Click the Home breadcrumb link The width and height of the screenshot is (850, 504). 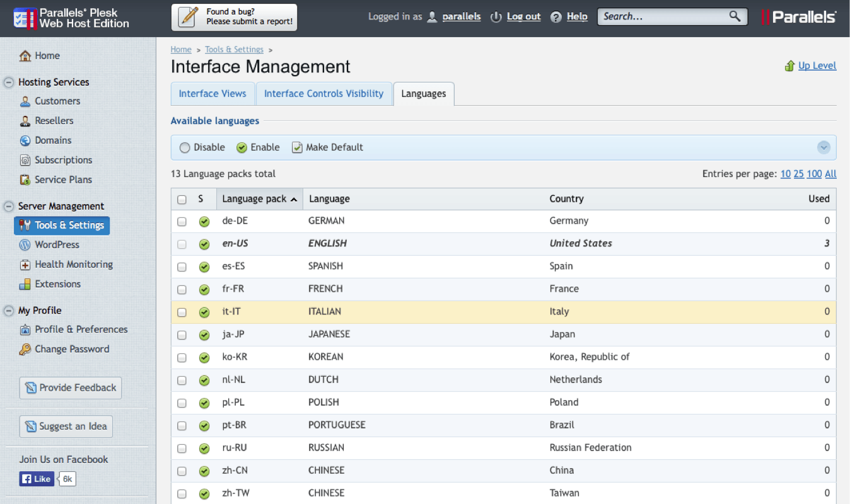click(181, 49)
